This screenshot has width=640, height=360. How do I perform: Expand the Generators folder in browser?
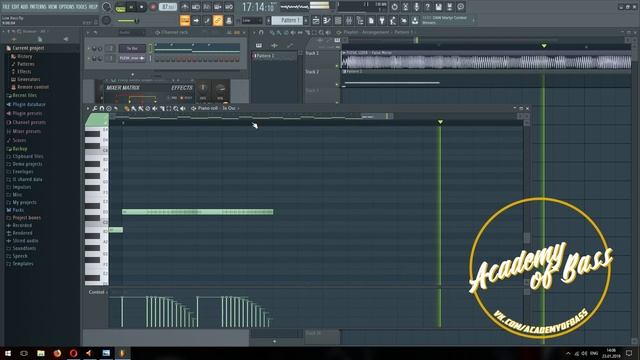pyautogui.click(x=28, y=79)
